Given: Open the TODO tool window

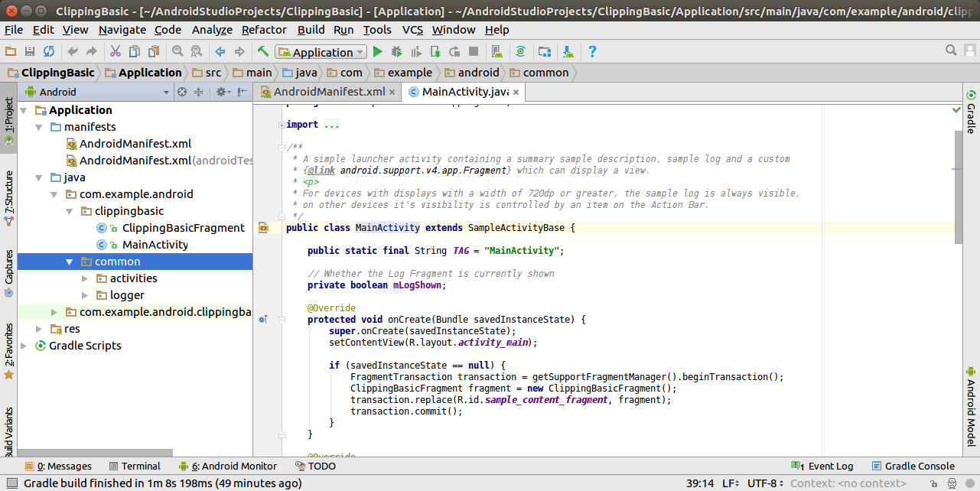Looking at the screenshot, I should pos(316,466).
